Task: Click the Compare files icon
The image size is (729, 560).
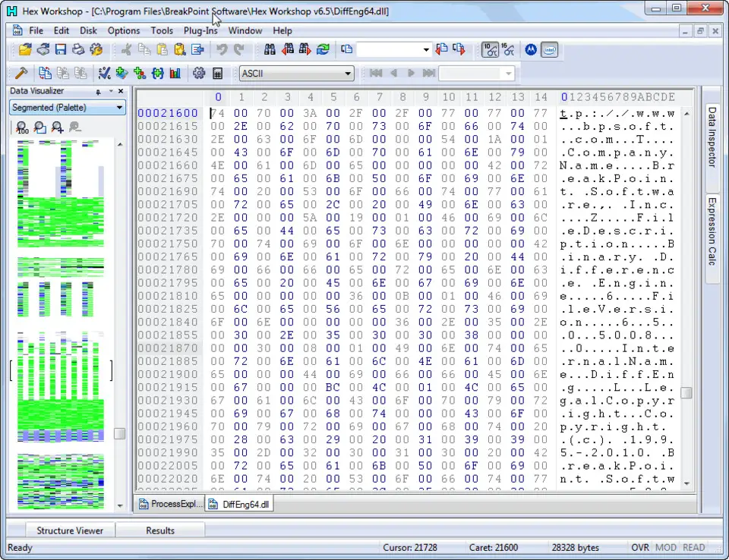Action: 45,73
